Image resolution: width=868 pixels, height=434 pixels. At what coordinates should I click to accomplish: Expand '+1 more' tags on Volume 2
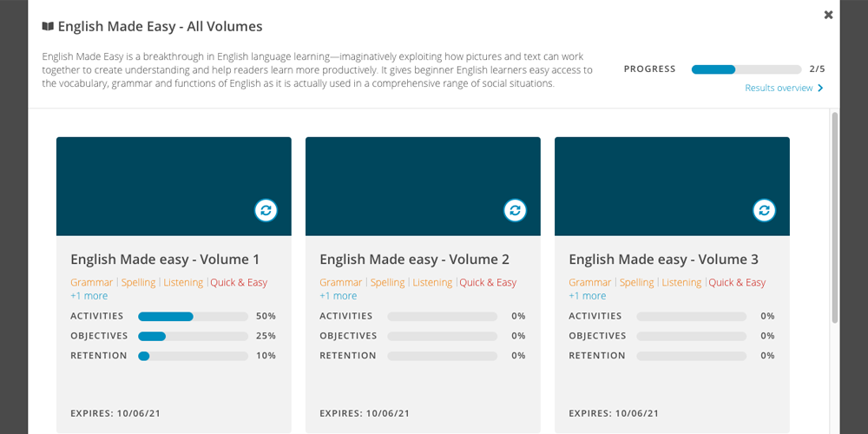tap(339, 296)
